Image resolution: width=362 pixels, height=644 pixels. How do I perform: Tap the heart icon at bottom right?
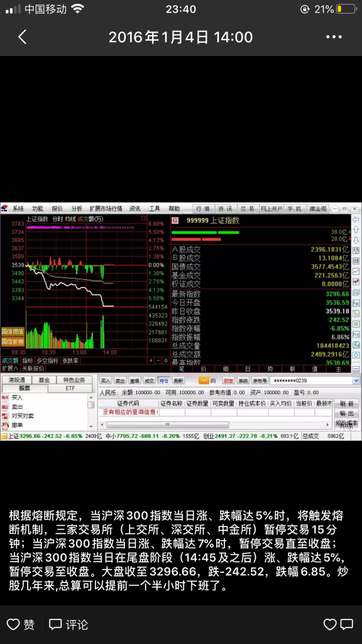point(330,625)
